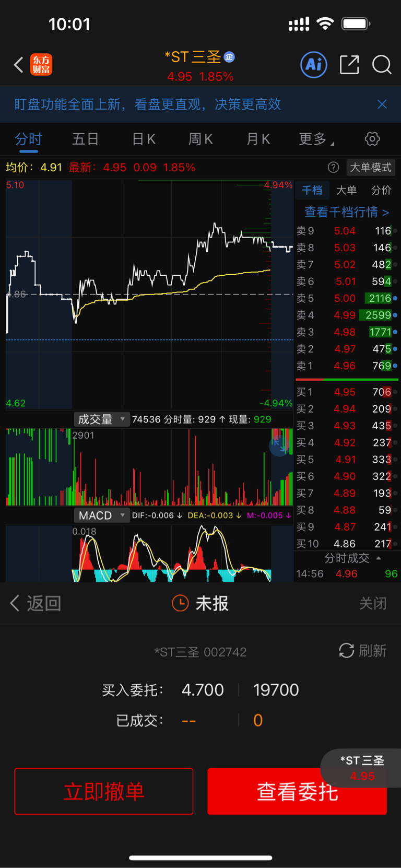Screen dimensions: 401x868
Task: Tap 立即撤单 to cancel the order
Action: pos(104,791)
